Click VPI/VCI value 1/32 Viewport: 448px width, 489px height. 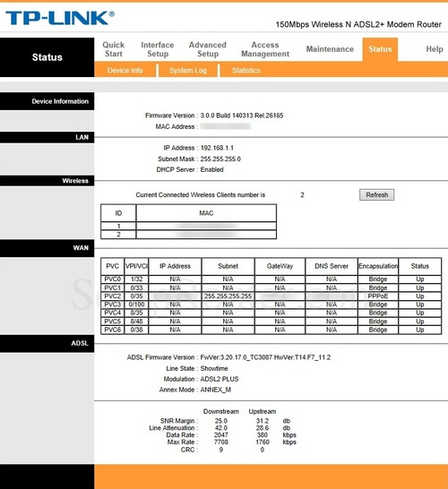[x=137, y=279]
